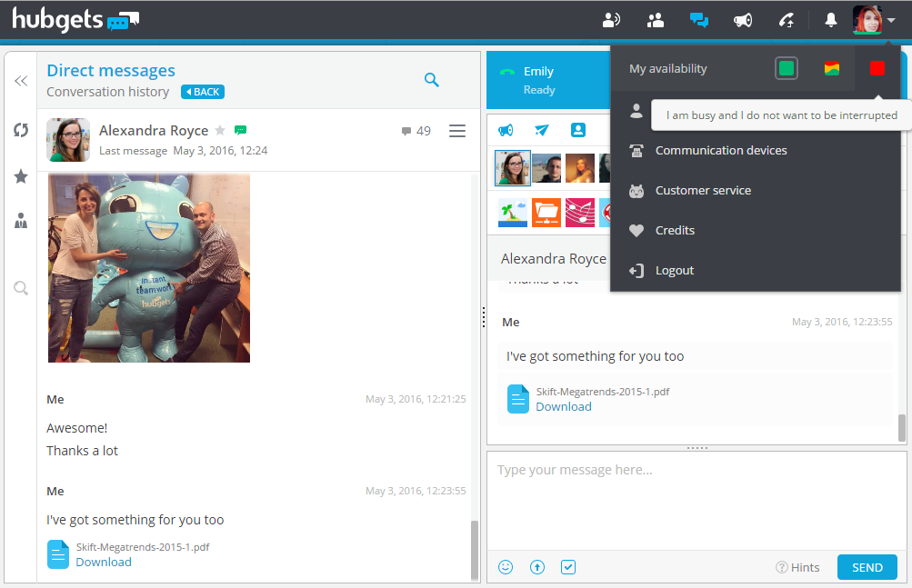Open favorites star in the left sidebar
Viewport: 912px width, 588px height.
pos(21,176)
